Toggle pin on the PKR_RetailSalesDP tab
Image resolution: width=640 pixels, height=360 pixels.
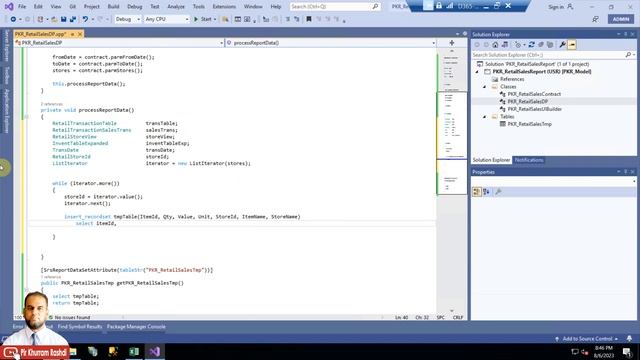coord(73,34)
